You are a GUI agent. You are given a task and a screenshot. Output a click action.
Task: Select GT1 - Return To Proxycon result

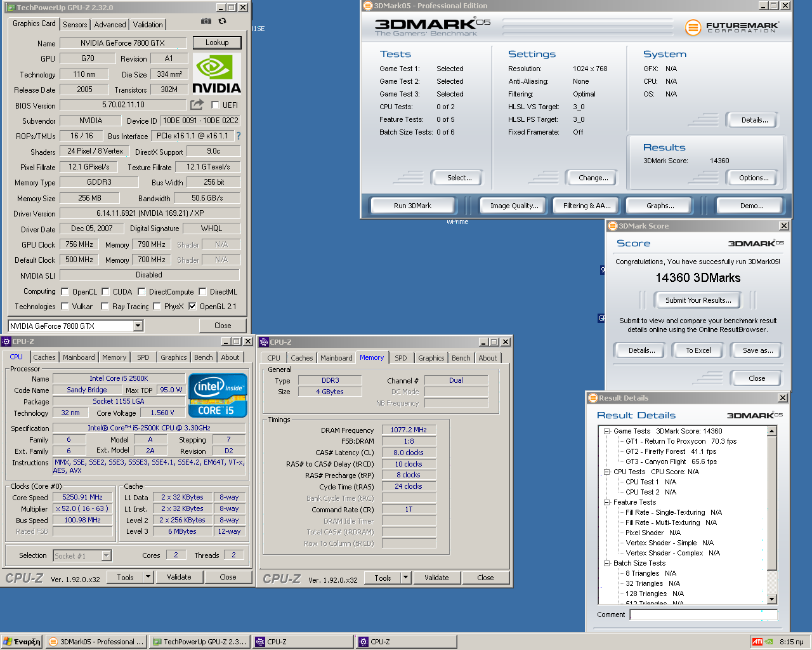click(681, 441)
